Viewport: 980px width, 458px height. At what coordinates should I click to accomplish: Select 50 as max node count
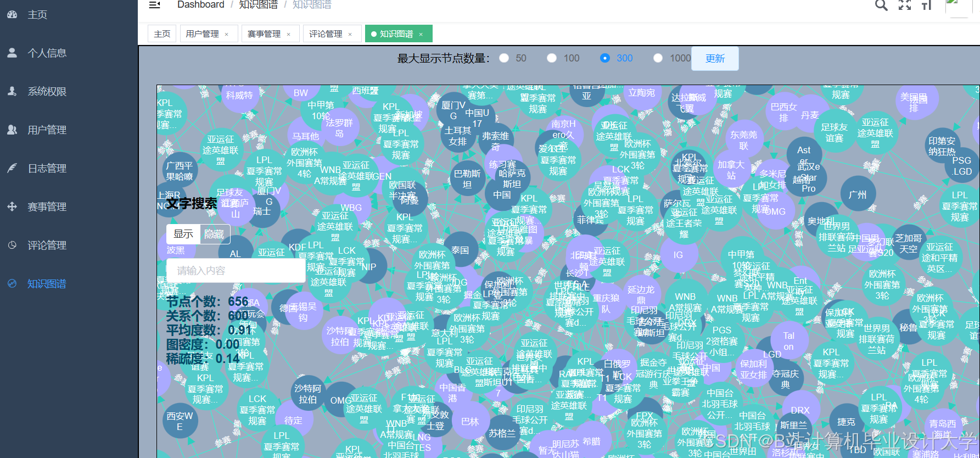pyautogui.click(x=504, y=58)
